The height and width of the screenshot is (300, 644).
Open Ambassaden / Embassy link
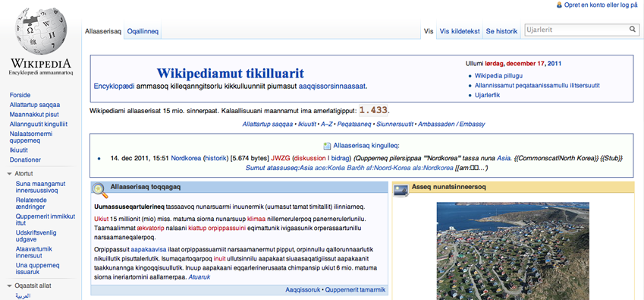click(x=451, y=124)
